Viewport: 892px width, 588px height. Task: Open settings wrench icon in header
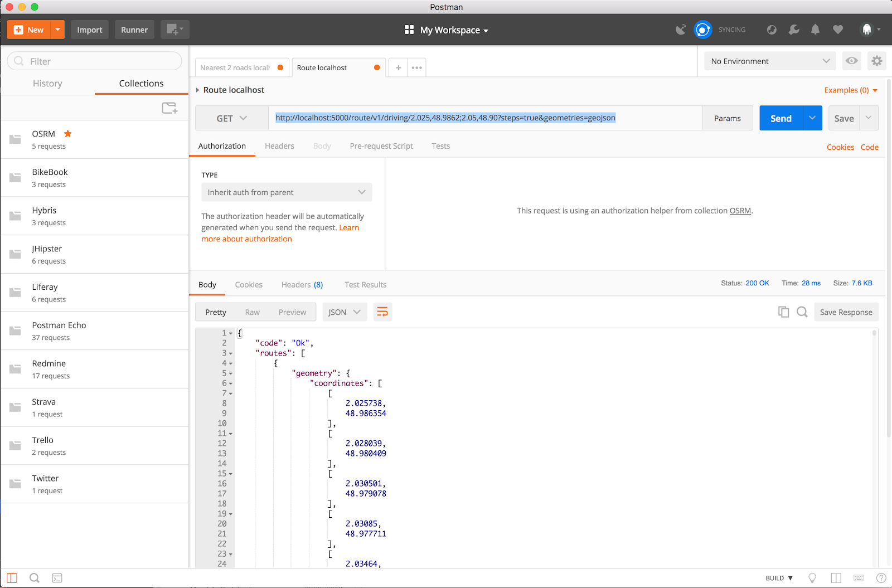point(794,30)
